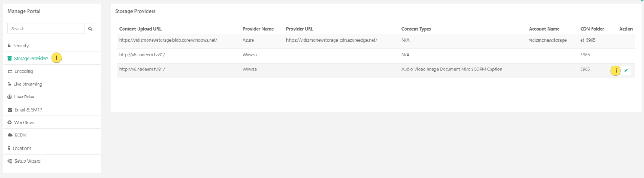Screen dimensions: 644x178
Task: Select the CDN Folder column header
Action: click(592, 29)
